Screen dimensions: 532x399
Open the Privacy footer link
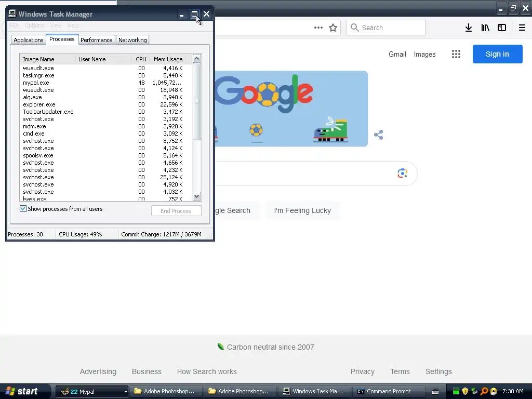[362, 371]
